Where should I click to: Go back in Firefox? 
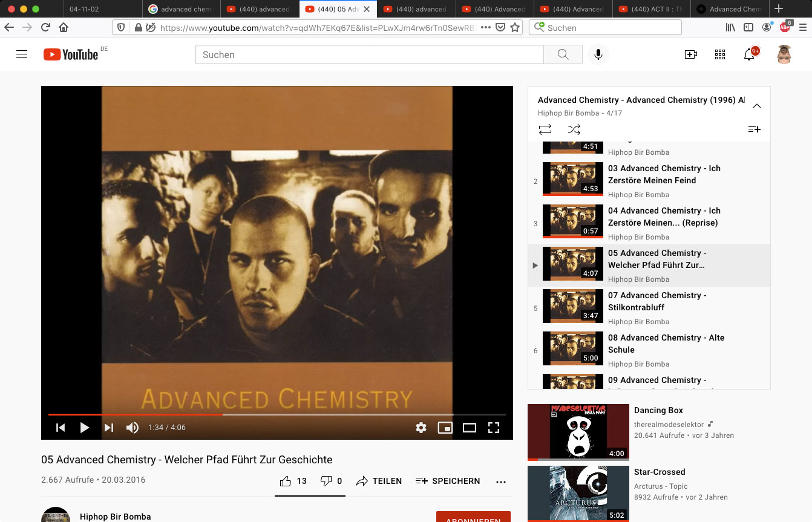pos(9,27)
